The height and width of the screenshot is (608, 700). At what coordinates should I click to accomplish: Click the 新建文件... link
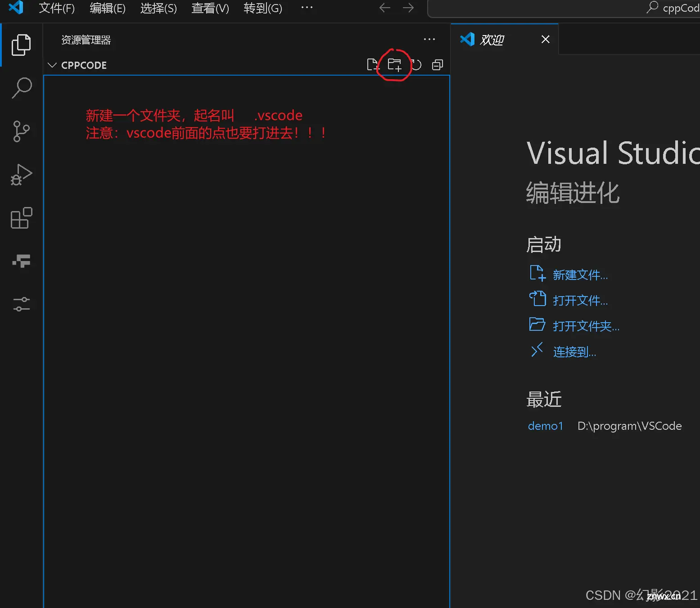580,275
